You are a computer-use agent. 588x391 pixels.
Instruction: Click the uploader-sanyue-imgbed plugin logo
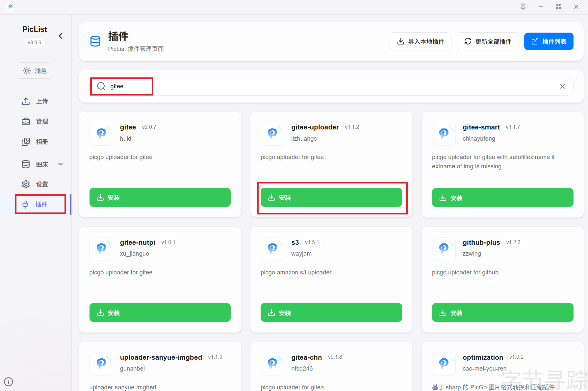[x=101, y=364]
